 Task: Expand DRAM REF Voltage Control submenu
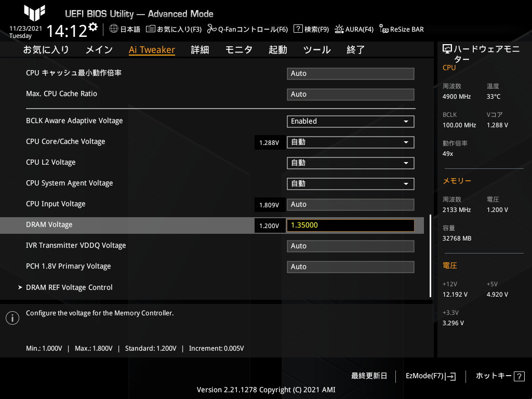[69, 287]
